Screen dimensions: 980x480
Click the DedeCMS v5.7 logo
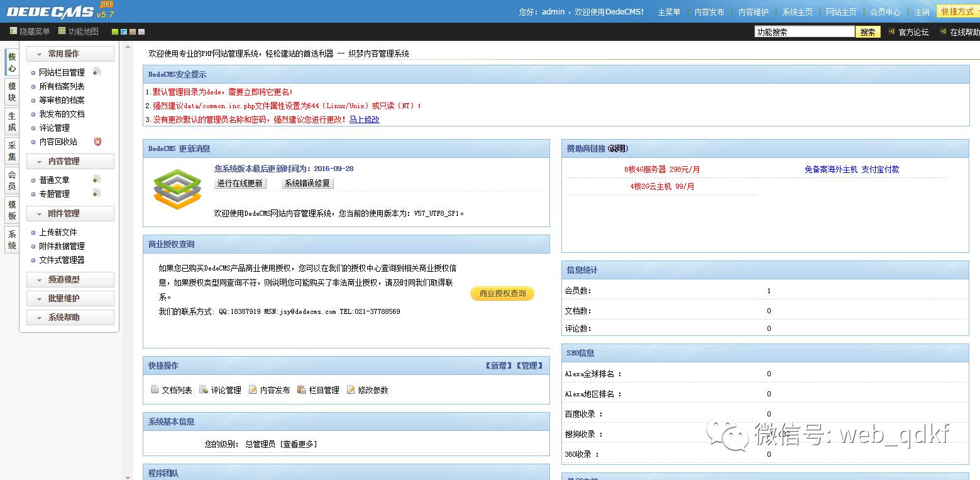pos(60,11)
